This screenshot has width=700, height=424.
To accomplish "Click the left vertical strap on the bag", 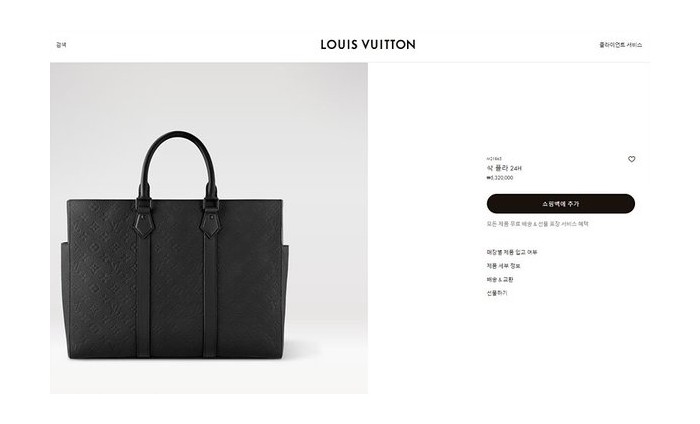I will click(143, 295).
